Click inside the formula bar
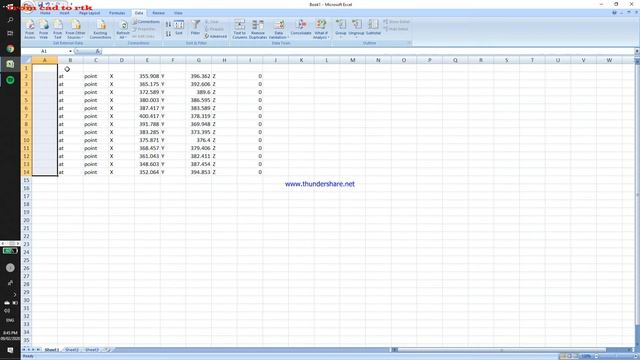640x360 pixels. click(x=367, y=51)
